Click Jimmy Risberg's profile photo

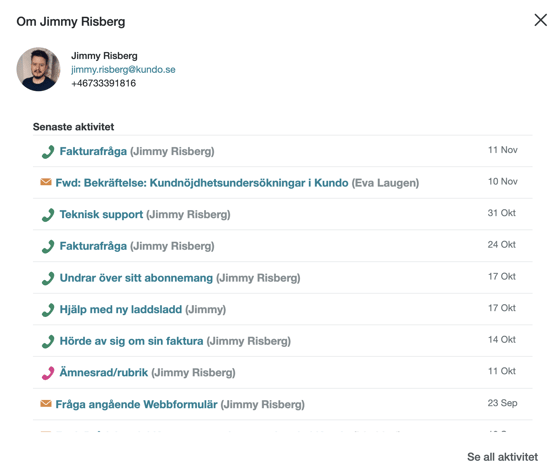coord(39,69)
